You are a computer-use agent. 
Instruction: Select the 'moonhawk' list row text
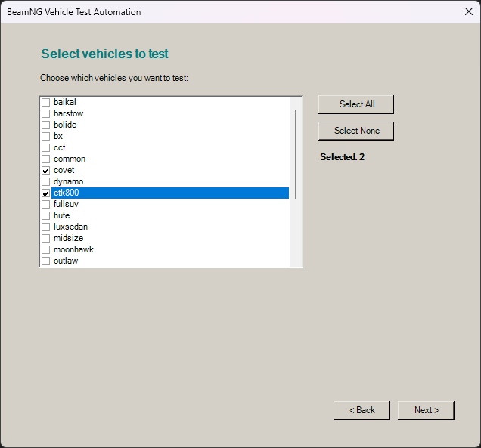(73, 249)
